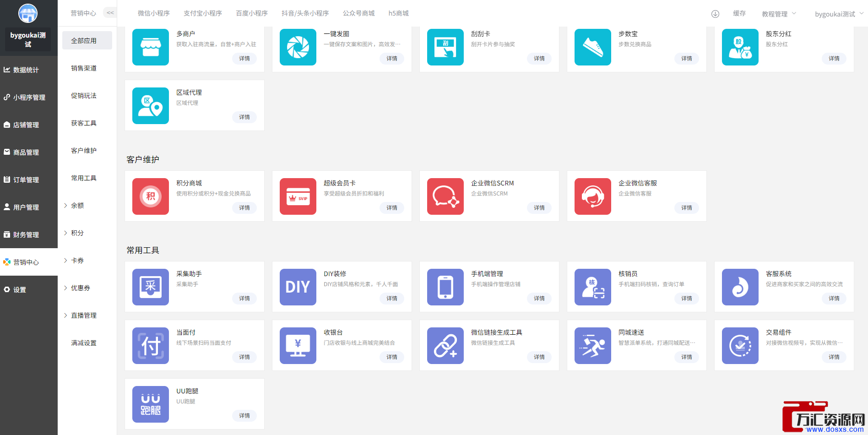Expand the 余额 submenu
868x435 pixels.
click(77, 206)
